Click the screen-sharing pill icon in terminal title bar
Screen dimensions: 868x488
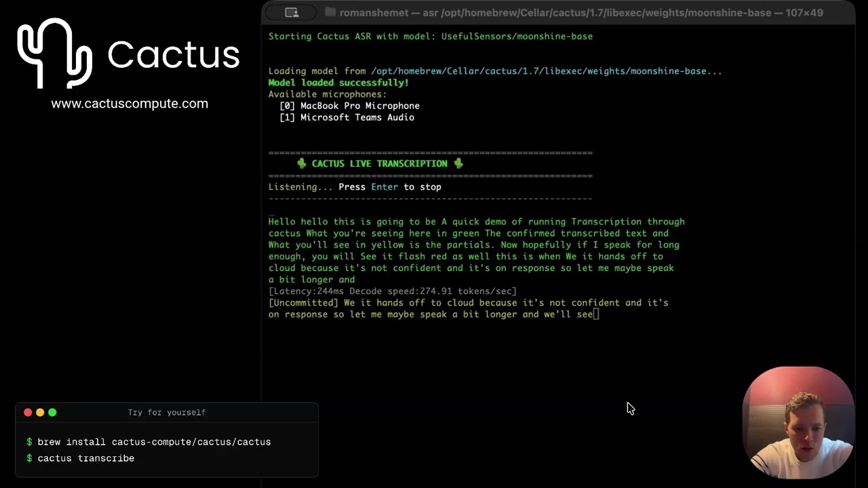(x=292, y=12)
